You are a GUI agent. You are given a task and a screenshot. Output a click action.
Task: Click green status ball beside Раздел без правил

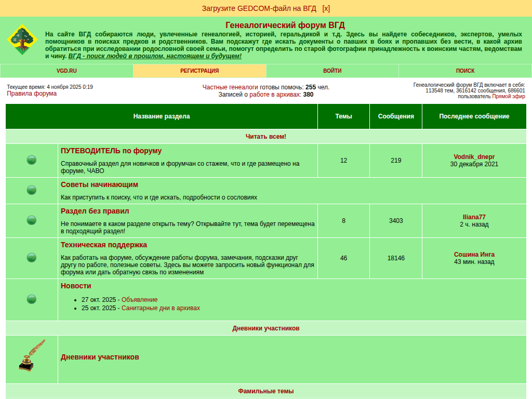(x=32, y=220)
